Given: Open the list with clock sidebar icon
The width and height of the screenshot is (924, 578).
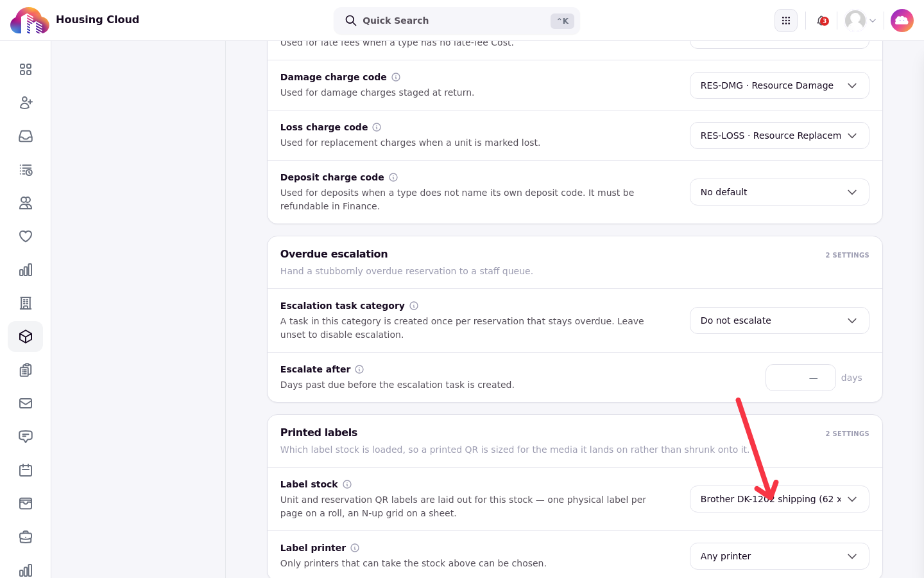Looking at the screenshot, I should point(26,170).
